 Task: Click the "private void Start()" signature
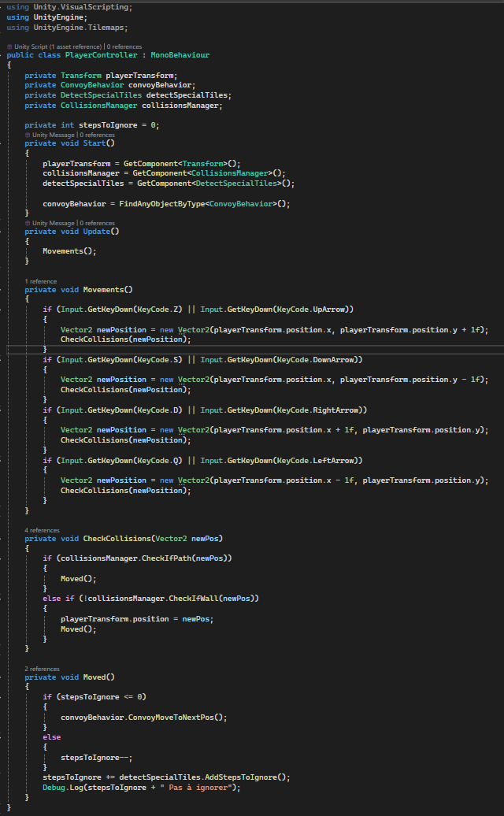click(70, 143)
